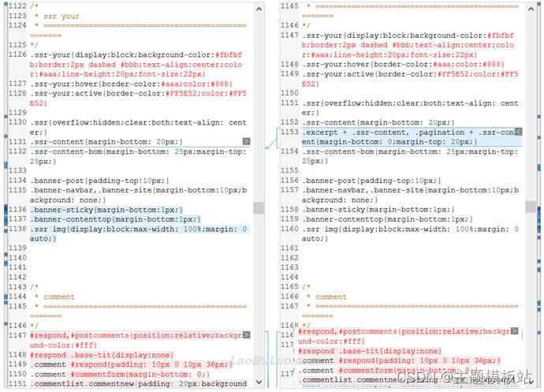Click the merge-right arrow at left line 1131
544x392 pixels.
point(246,141)
